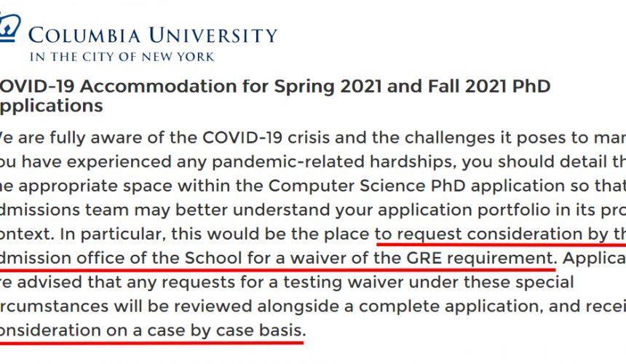Click the Columbia crown logo icon
626x364 pixels.
[x=9, y=28]
